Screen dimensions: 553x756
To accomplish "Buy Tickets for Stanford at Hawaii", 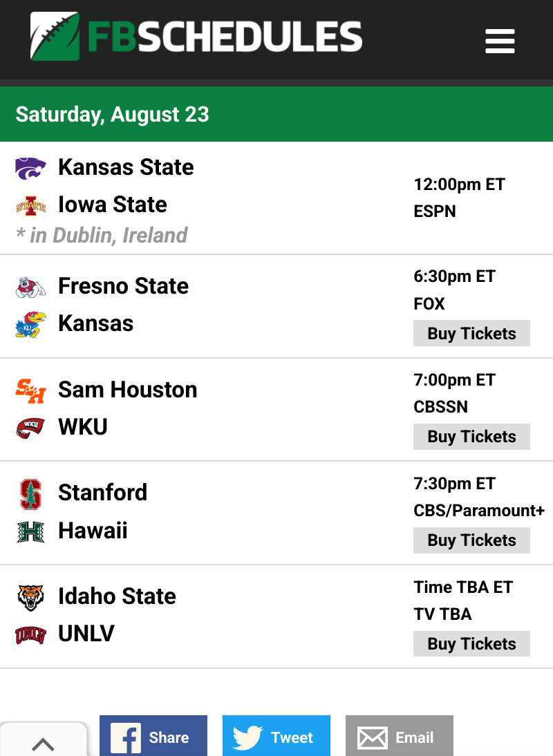I will pos(471,540).
